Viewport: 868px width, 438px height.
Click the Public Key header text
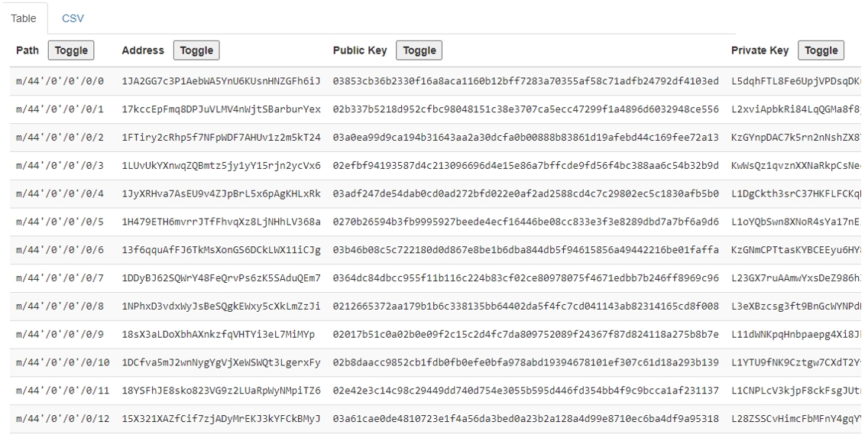[360, 50]
